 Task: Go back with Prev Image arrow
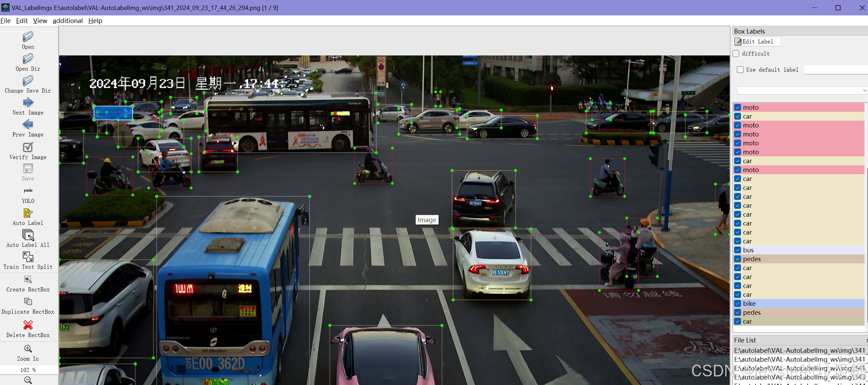[28, 124]
